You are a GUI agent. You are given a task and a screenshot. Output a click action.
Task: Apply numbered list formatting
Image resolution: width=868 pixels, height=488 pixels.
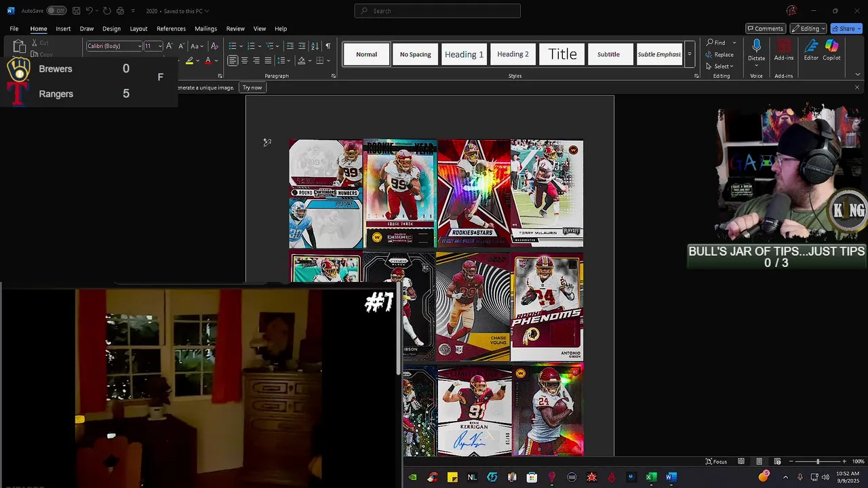tap(251, 46)
